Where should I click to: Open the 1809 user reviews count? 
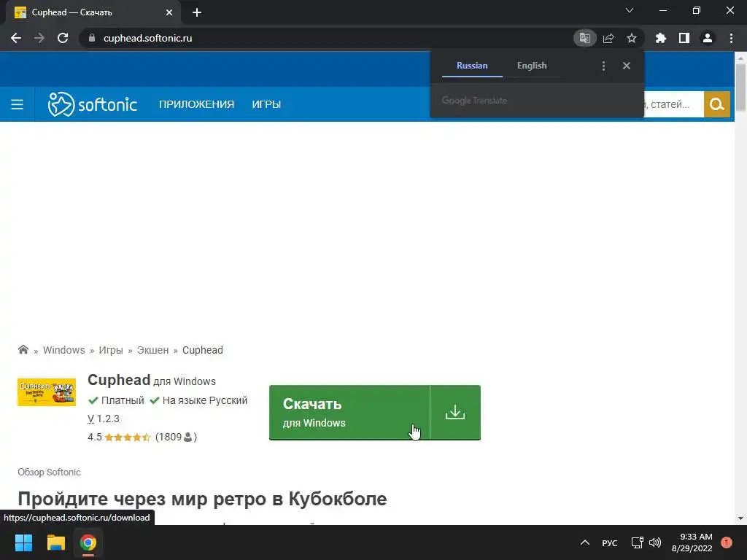(177, 437)
